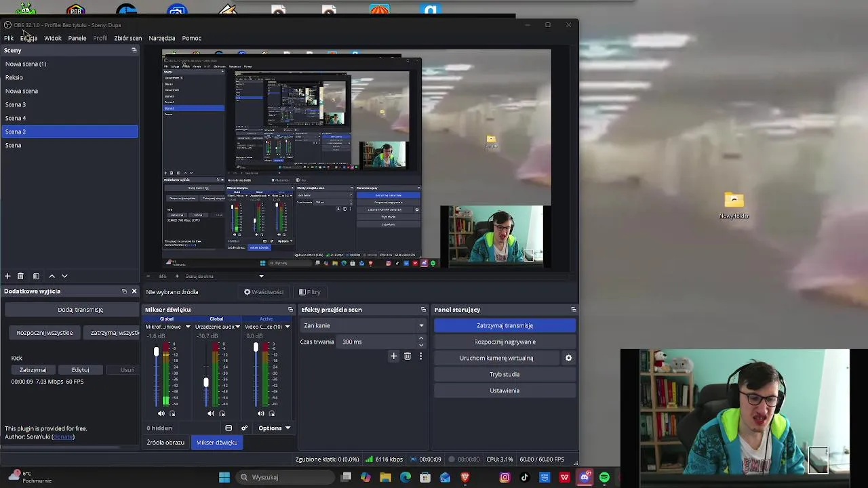
Task: Float the Dodatkowe wyjścia dock
Action: click(x=124, y=291)
